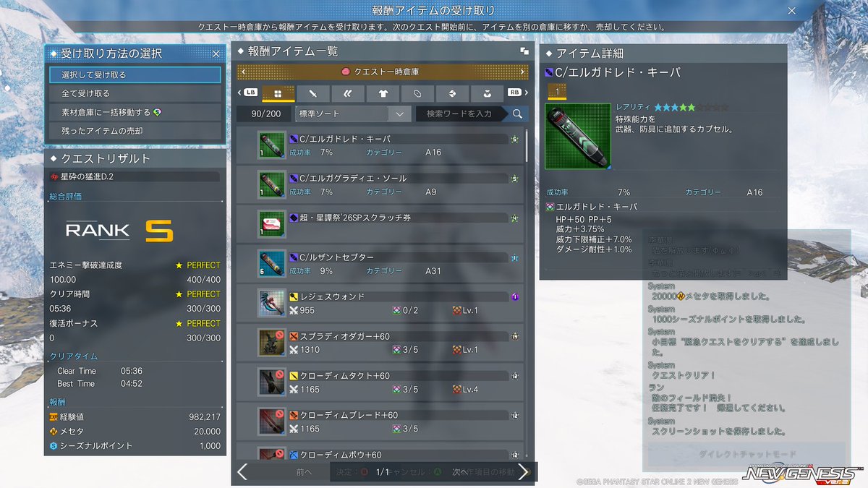This screenshot has height=488, width=868.
Task: Switch storage with left arrow on クエスト一時倉庫
Action: (243, 72)
